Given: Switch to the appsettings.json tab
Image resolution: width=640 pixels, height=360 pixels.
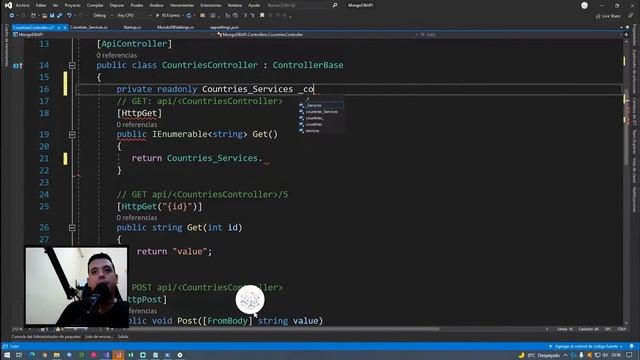Looking at the screenshot, I should click(x=224, y=27).
